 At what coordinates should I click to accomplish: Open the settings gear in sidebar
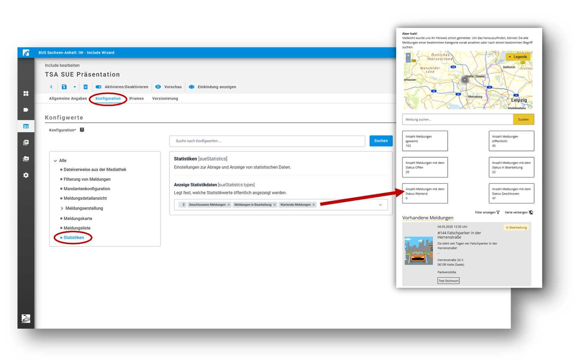[26, 175]
